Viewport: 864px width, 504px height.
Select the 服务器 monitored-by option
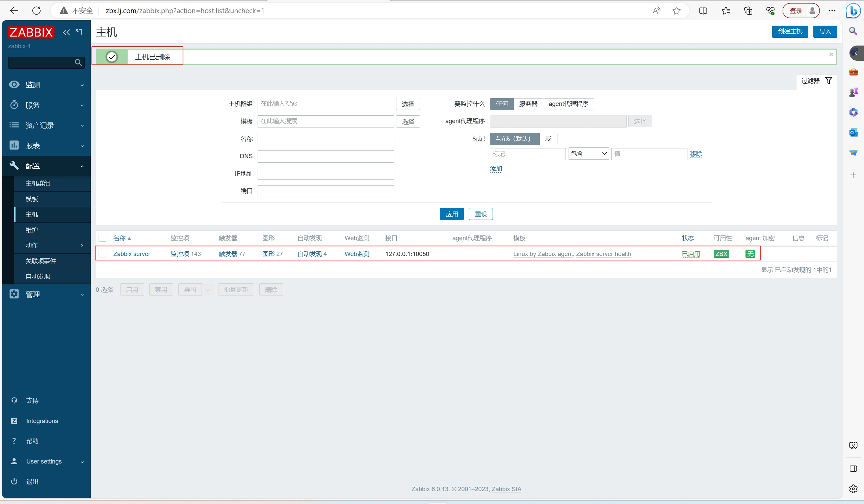click(528, 104)
